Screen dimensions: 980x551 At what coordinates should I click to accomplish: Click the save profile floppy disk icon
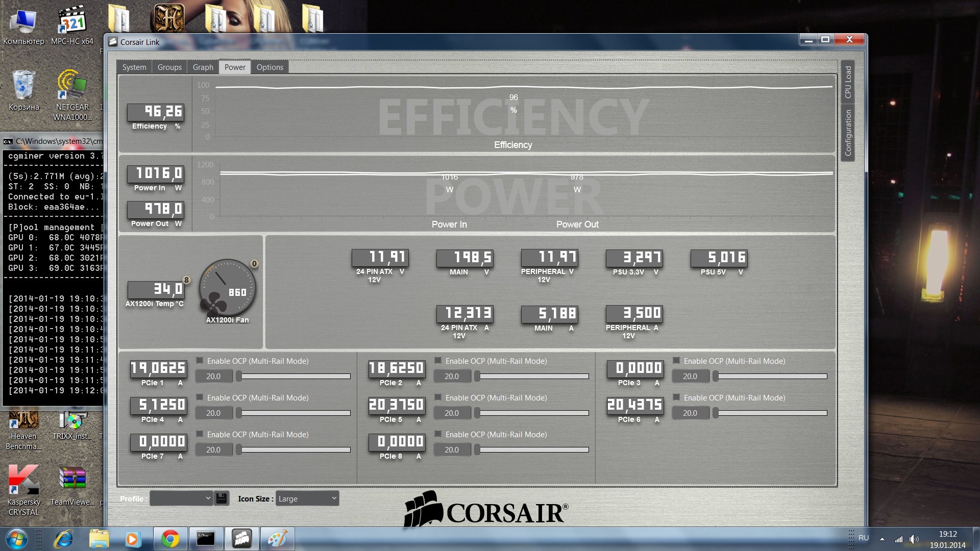click(222, 498)
